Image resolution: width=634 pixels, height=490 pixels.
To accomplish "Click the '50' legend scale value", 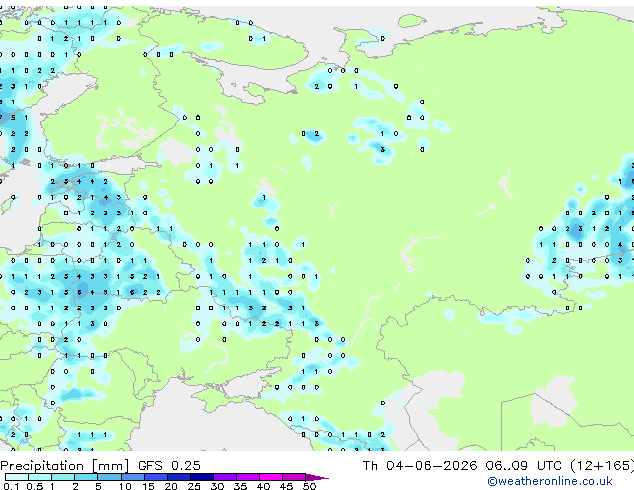I will pyautogui.click(x=310, y=486).
